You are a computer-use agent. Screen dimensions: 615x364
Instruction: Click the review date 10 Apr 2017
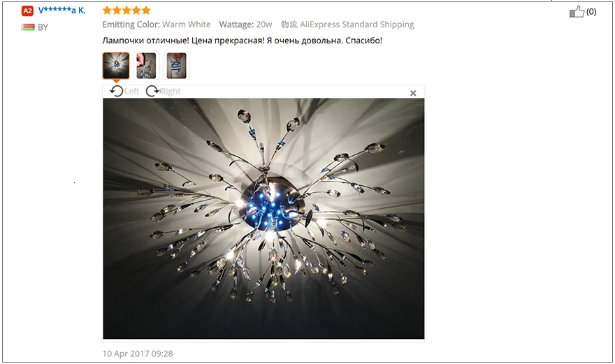138,354
